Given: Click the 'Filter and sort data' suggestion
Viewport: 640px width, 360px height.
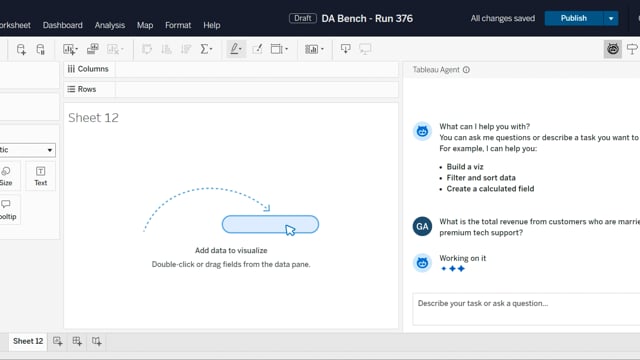Looking at the screenshot, I should coord(481,178).
